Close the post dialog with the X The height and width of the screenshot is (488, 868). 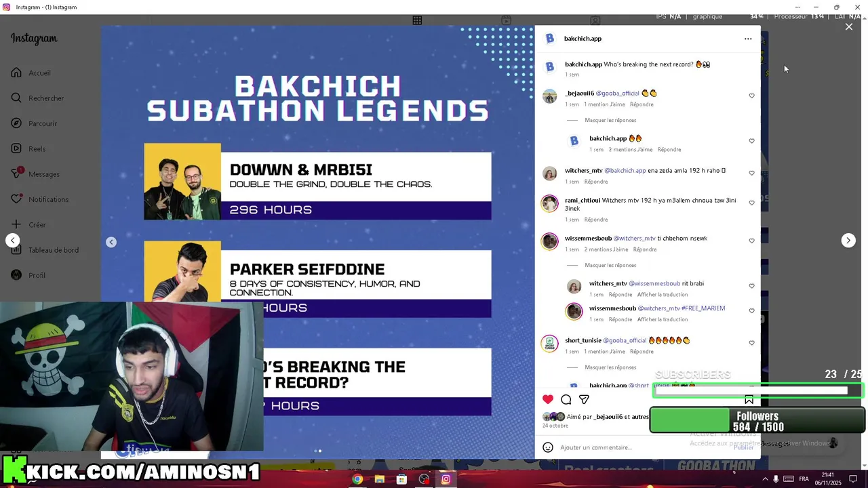click(x=849, y=27)
